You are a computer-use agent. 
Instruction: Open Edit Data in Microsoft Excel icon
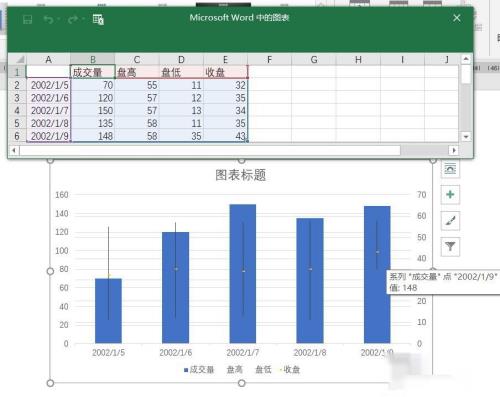98,19
